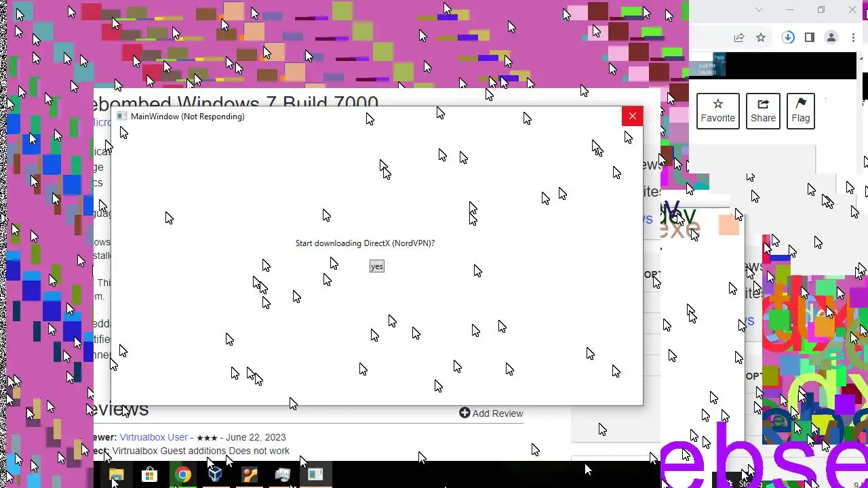
Task: Open Chrome's downloads indicator
Action: tap(788, 38)
